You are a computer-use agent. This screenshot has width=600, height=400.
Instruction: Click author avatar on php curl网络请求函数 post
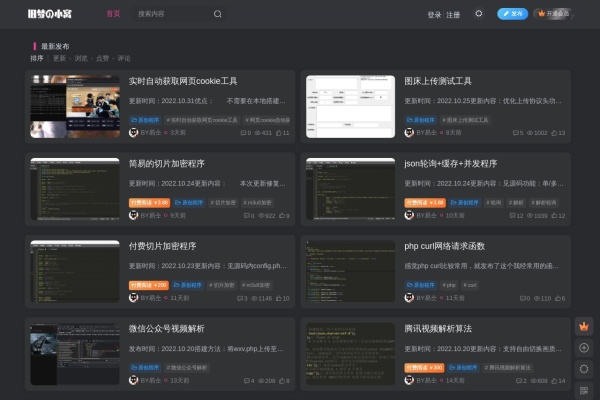click(410, 298)
